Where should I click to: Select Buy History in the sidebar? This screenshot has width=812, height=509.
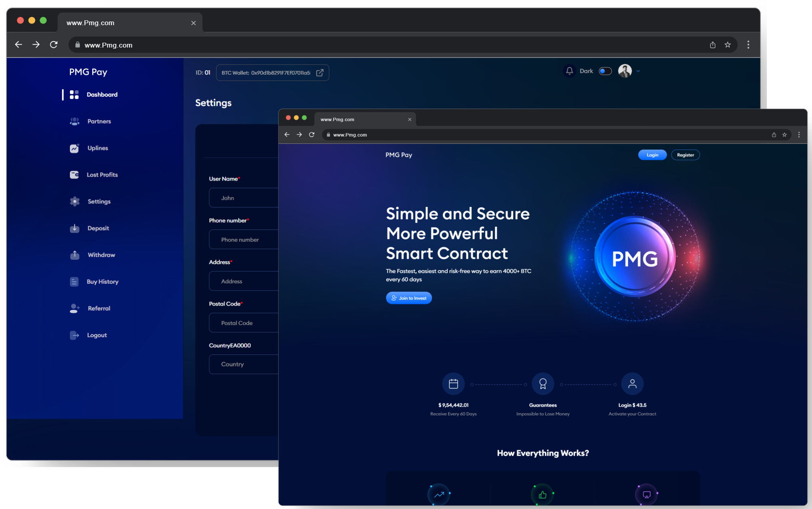(x=102, y=282)
